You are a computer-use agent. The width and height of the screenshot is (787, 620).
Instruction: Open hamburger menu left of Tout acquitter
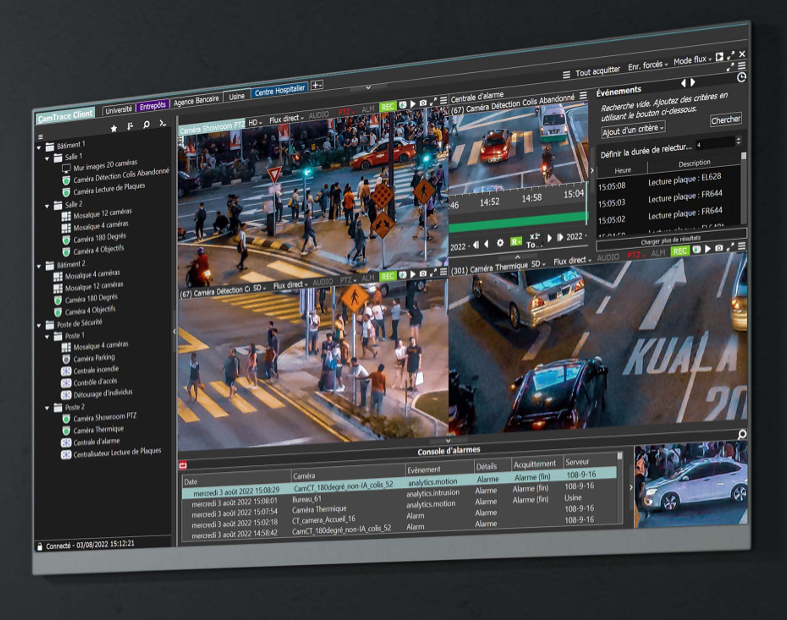tap(566, 75)
